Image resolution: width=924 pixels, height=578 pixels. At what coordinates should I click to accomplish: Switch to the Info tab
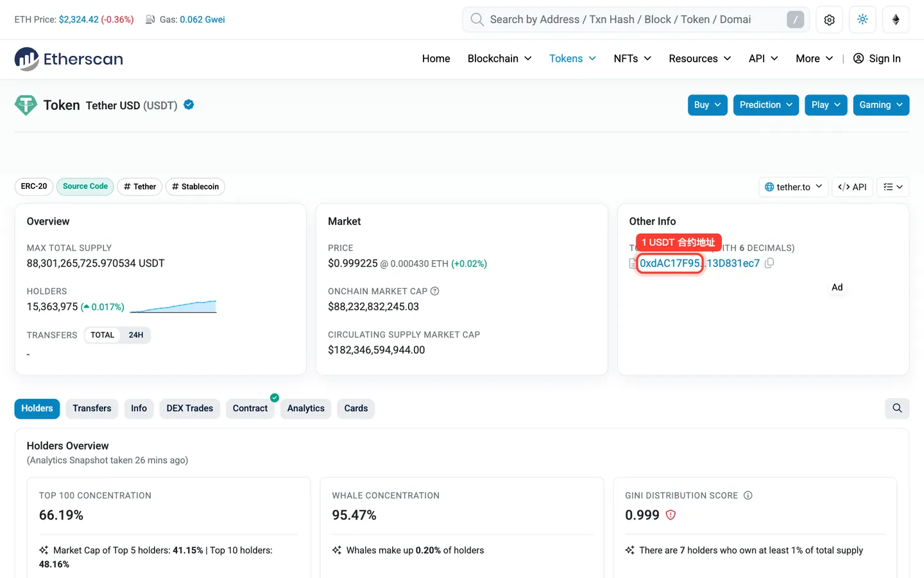point(139,408)
